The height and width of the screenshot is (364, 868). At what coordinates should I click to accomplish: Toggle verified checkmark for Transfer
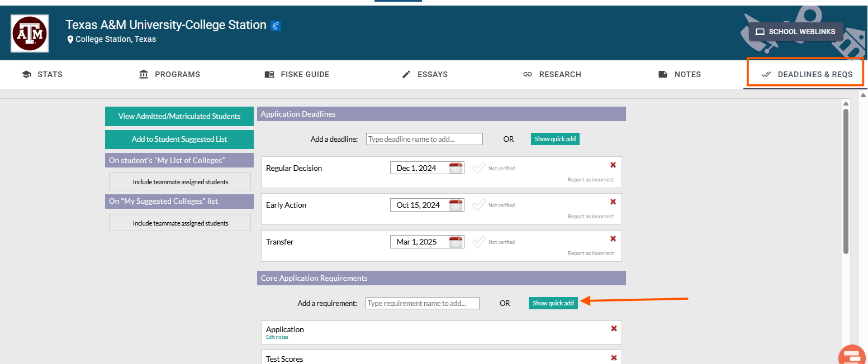click(478, 242)
